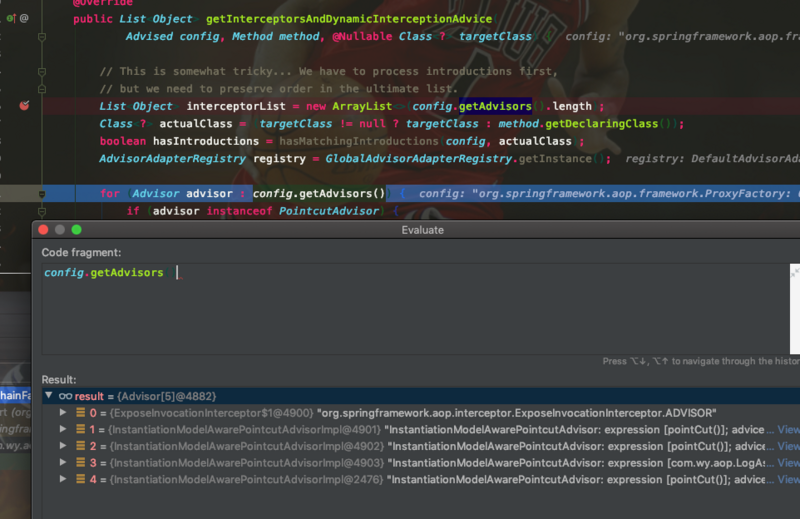The image size is (800, 519).
Task: Click the array element icon of entry 0
Action: pos(81,412)
